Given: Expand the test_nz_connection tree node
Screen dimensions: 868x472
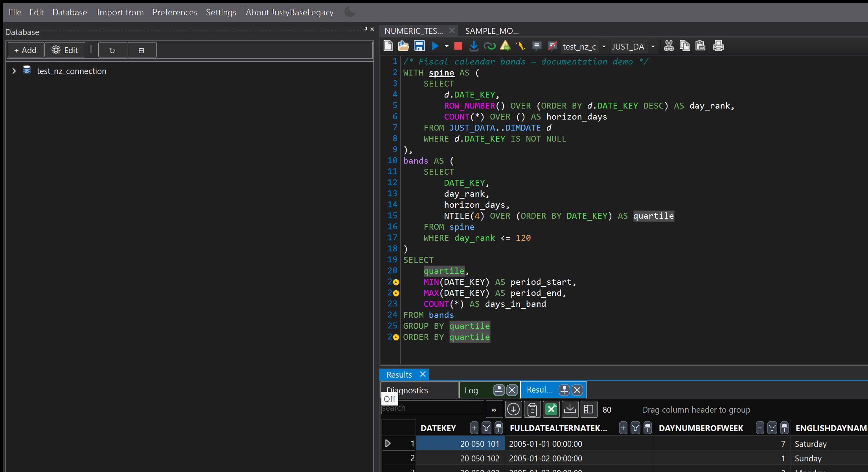Looking at the screenshot, I should (14, 71).
